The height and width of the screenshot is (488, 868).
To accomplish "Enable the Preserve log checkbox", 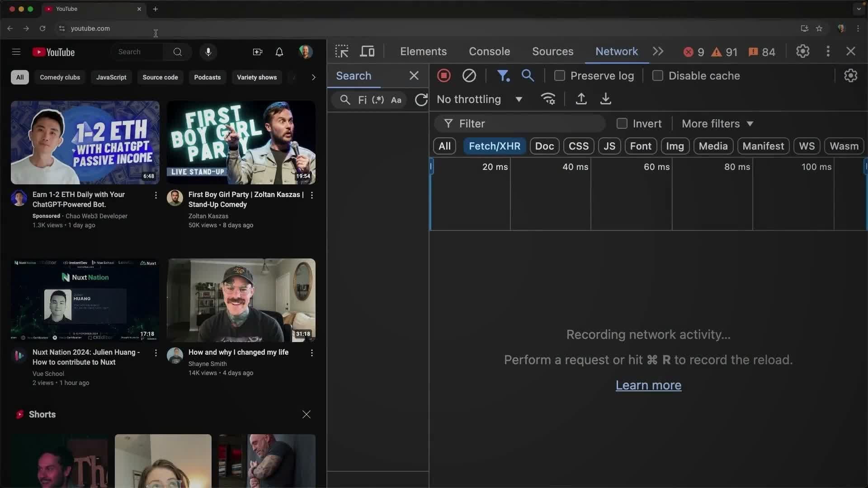I will [560, 76].
